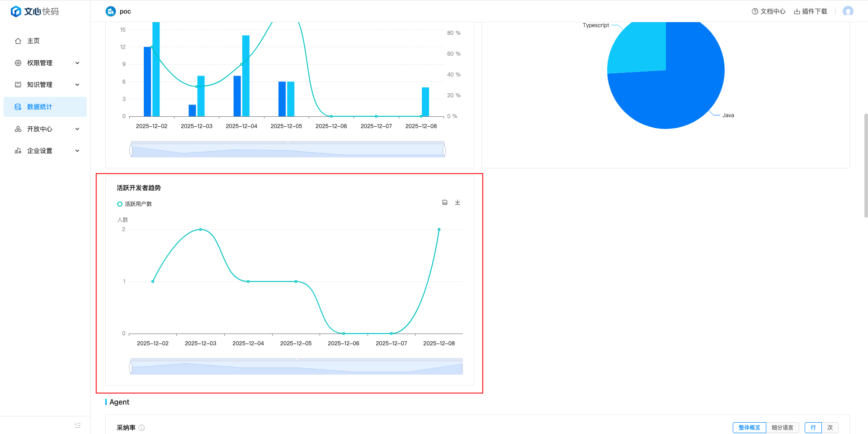Toggle the 活跃用户数 legend series
Image resolution: width=868 pixels, height=434 pixels.
click(135, 204)
